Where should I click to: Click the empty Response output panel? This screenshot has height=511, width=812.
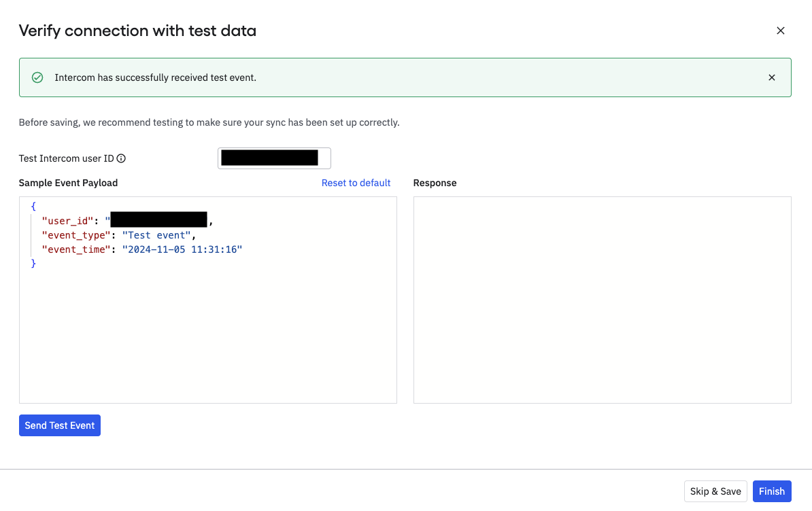click(x=602, y=300)
